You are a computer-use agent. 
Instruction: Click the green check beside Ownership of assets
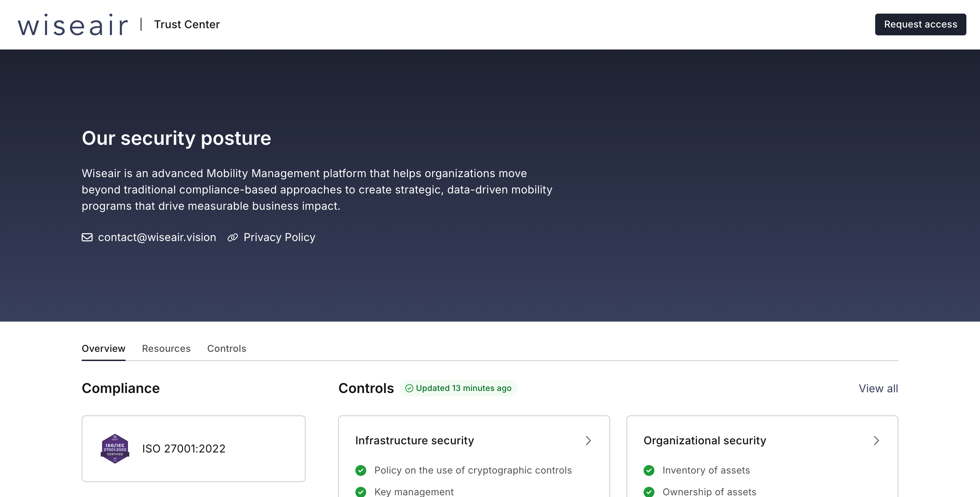649,492
